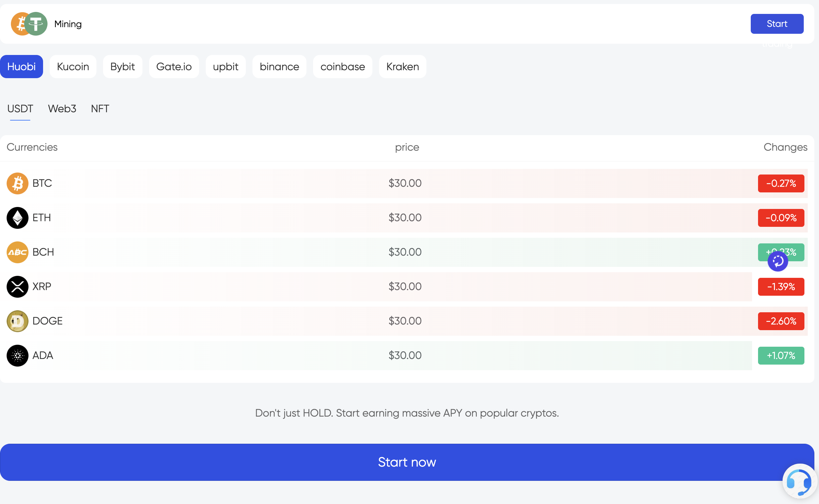
Task: Click the ETH coin icon
Action: pyautogui.click(x=17, y=218)
